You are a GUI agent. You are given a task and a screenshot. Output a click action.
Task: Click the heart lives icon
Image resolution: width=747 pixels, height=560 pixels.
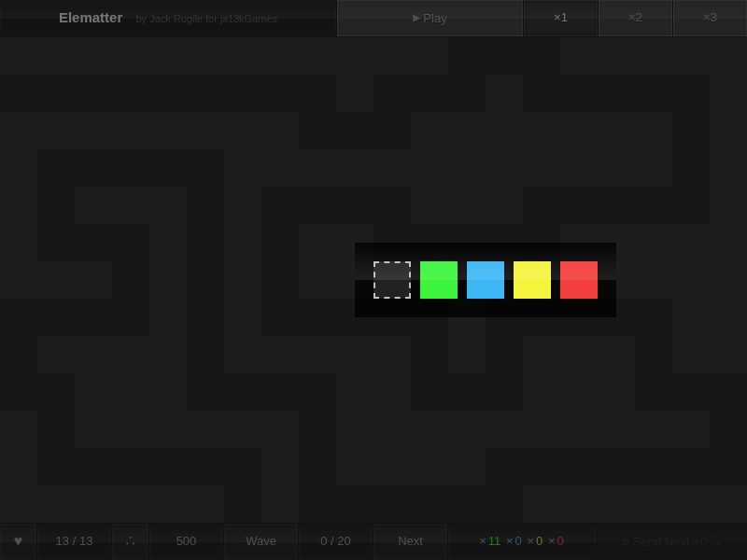[x=18, y=541]
